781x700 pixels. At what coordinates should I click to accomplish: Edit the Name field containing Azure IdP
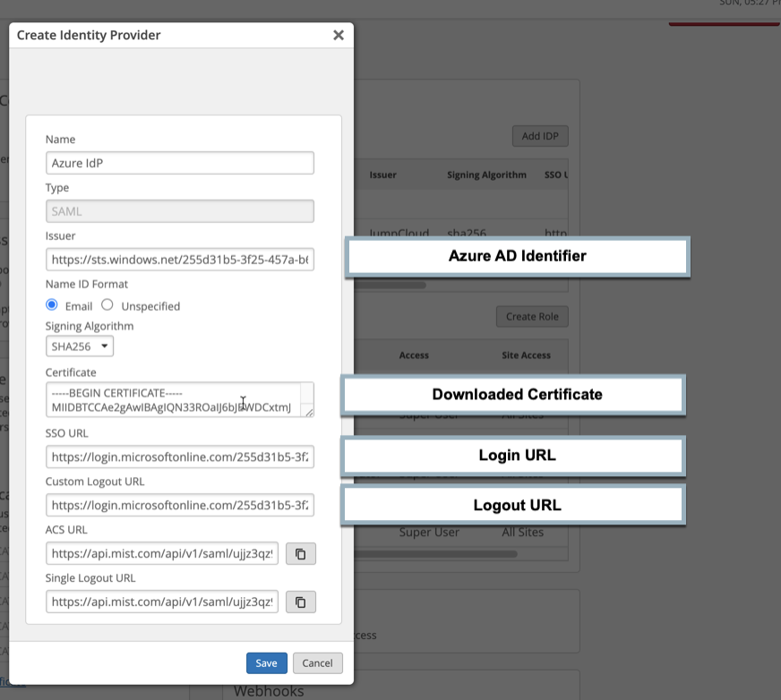179,163
